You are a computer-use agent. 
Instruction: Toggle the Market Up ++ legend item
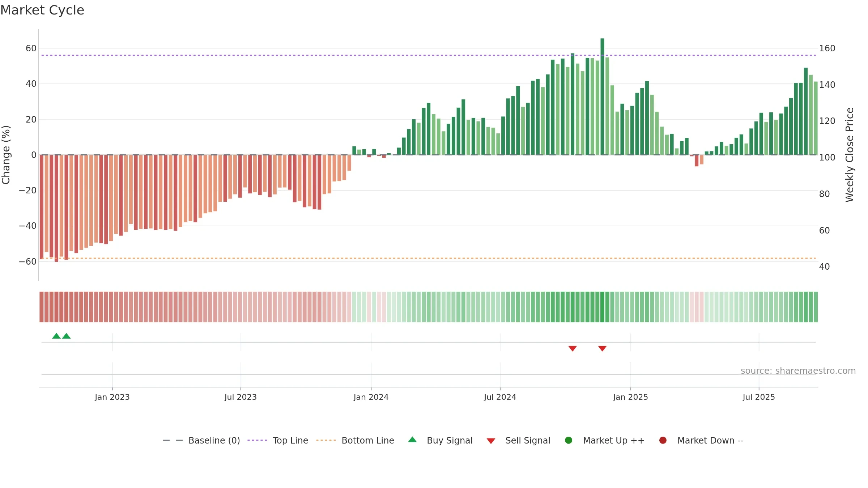click(x=604, y=440)
